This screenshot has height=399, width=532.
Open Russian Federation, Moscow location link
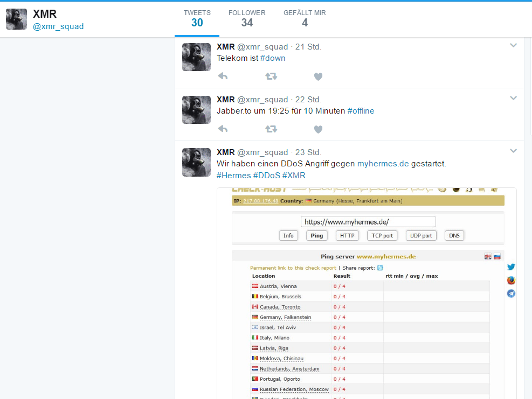tap(294, 389)
